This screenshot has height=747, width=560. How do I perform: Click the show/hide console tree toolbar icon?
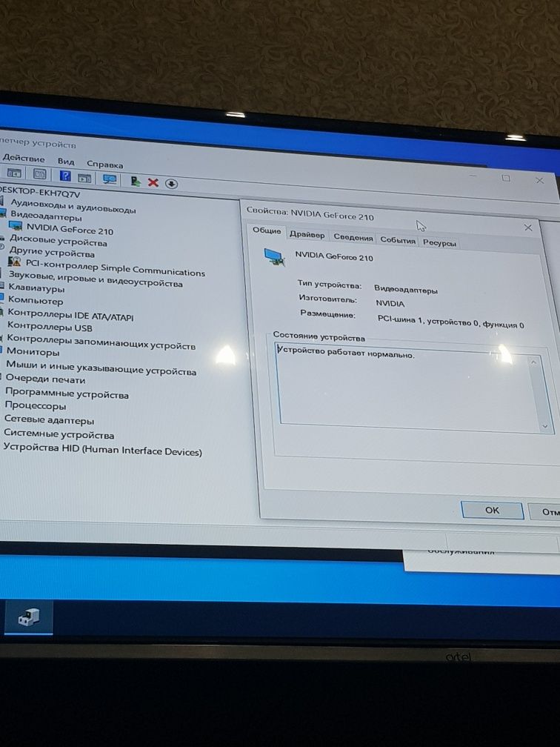[13, 173]
